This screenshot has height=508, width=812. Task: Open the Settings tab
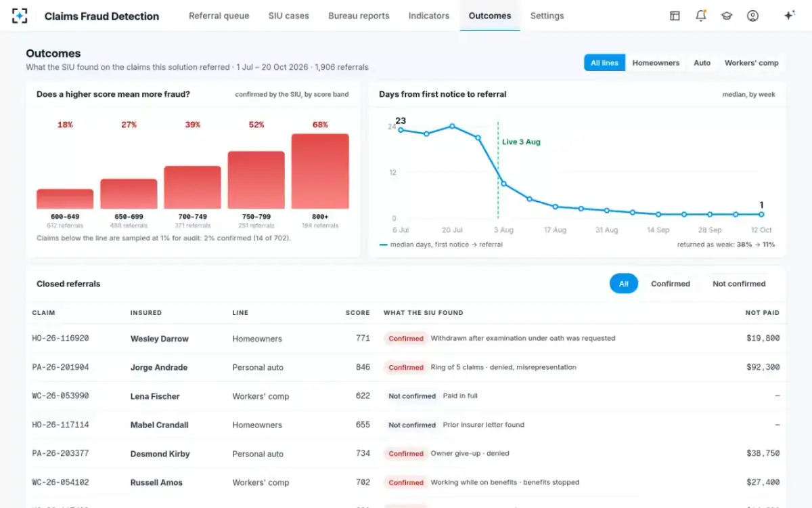547,16
